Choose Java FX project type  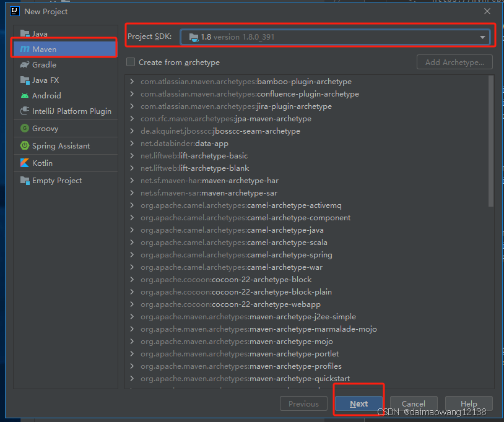pos(65,80)
